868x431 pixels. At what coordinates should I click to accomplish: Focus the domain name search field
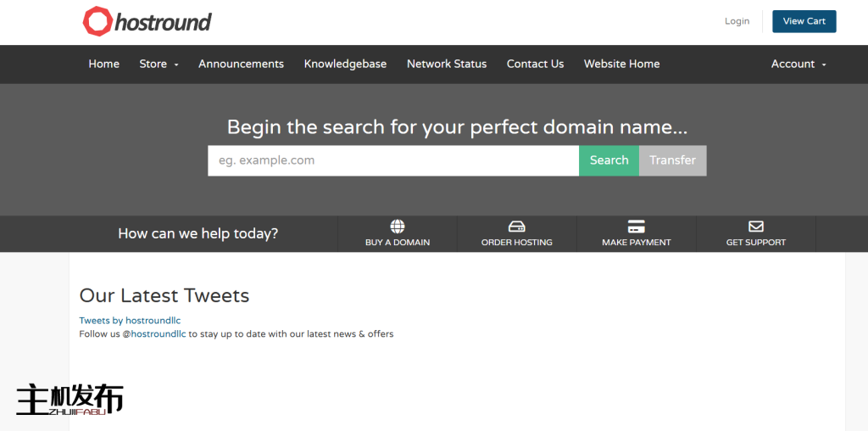(393, 160)
